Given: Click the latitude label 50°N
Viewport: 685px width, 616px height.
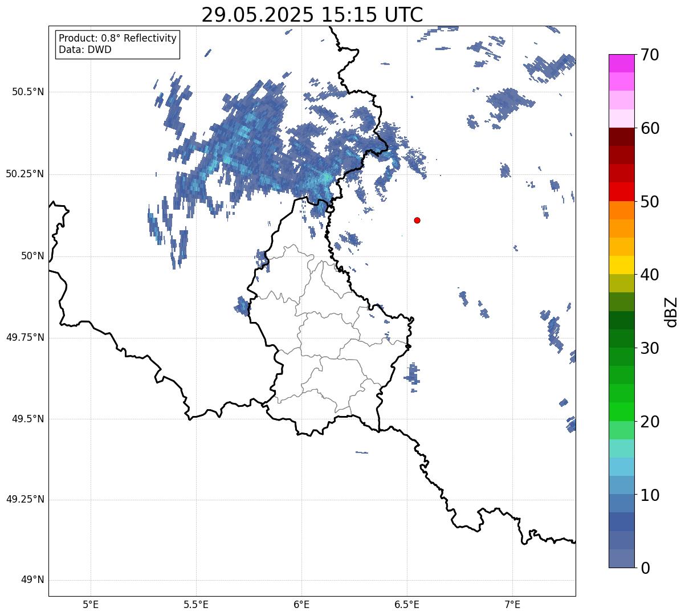Looking at the screenshot, I should [33, 256].
